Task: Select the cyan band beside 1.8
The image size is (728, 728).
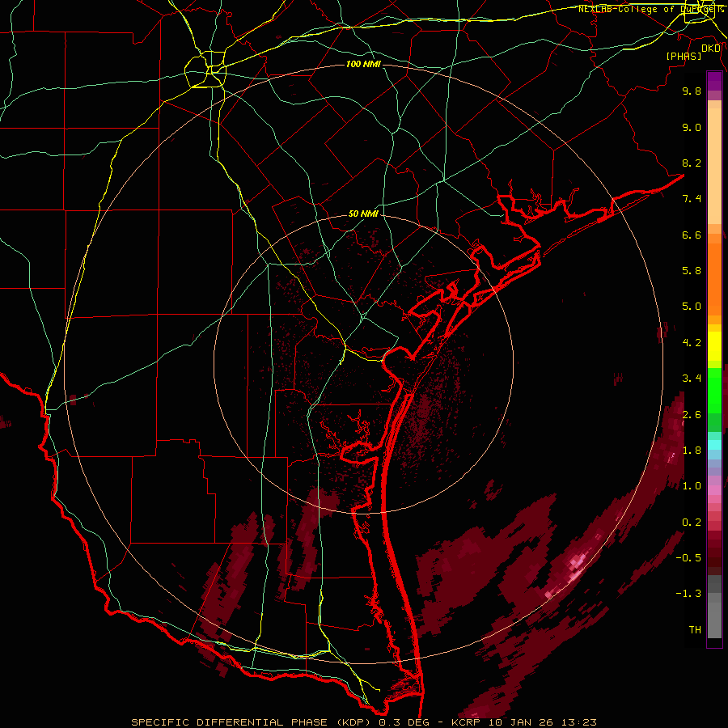Action: click(714, 445)
